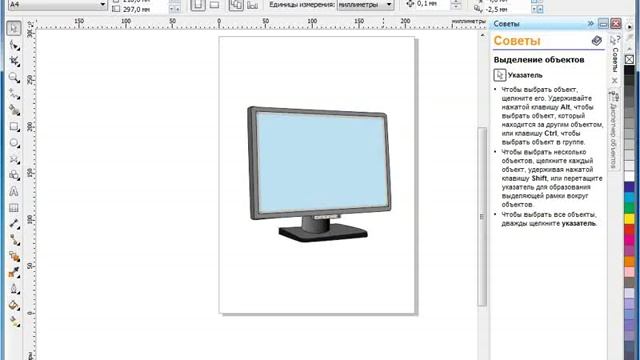Pick the white color swatch

point(629,176)
